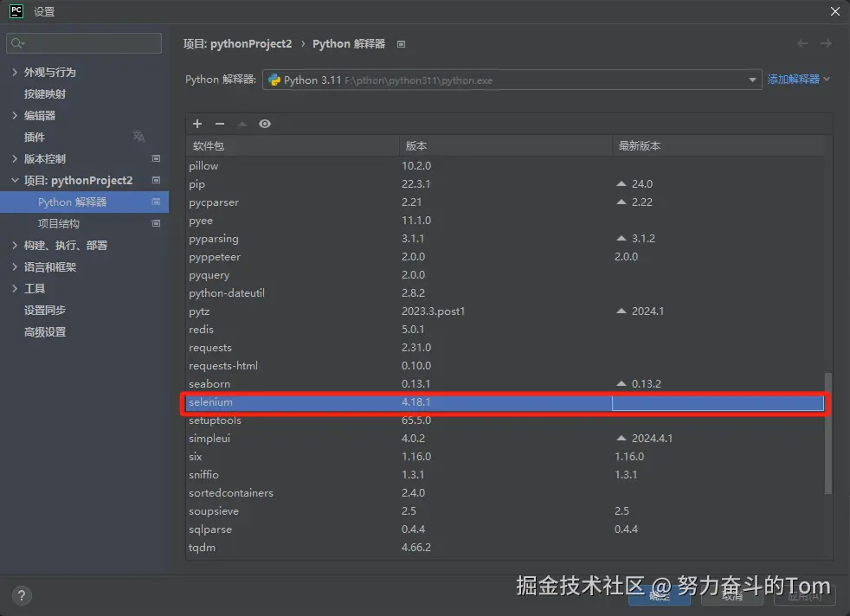Viewport: 850px width, 616px height.
Task: Click the help question mark button
Action: click(21, 595)
